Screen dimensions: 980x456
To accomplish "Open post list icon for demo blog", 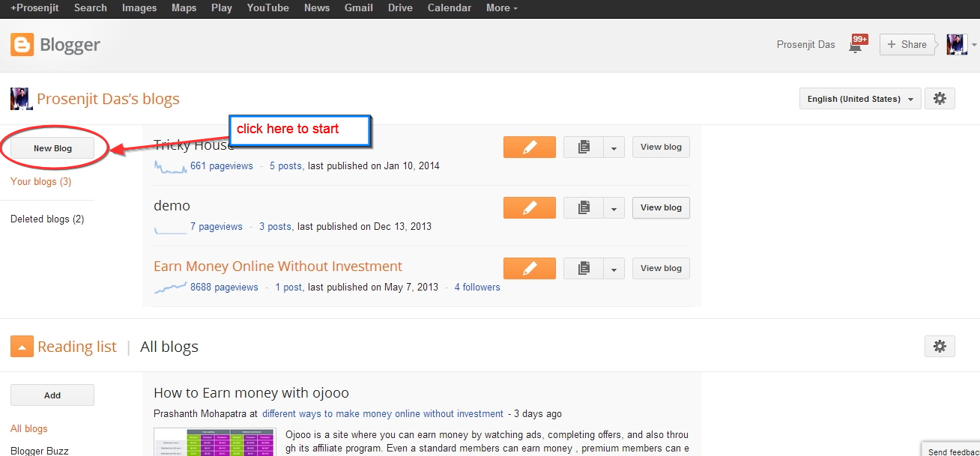I will click(584, 208).
